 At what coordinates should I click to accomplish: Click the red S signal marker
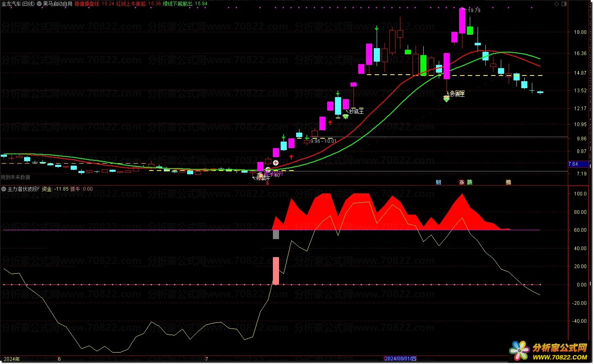click(268, 184)
